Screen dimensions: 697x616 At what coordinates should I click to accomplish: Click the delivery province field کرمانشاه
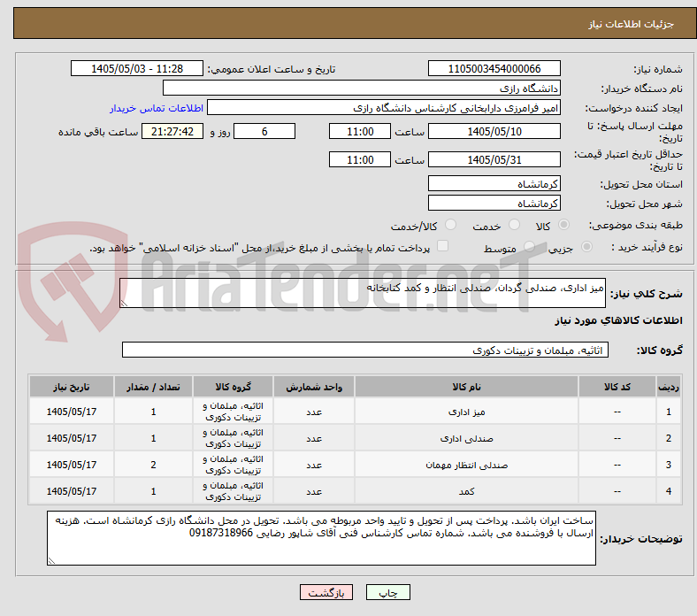click(x=494, y=184)
